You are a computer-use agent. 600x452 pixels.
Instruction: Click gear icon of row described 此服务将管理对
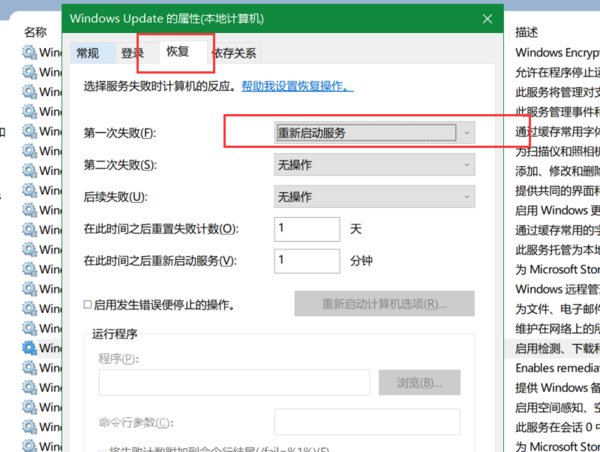(30, 92)
